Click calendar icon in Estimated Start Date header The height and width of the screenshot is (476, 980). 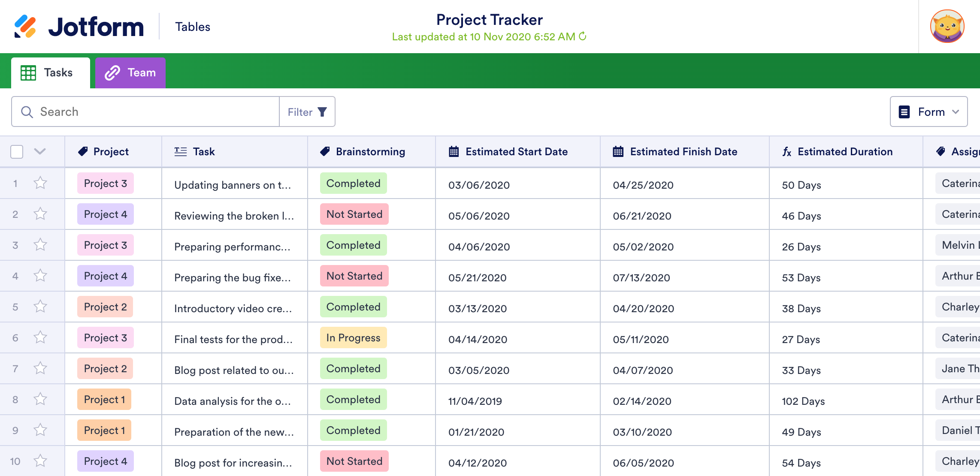[x=454, y=151]
